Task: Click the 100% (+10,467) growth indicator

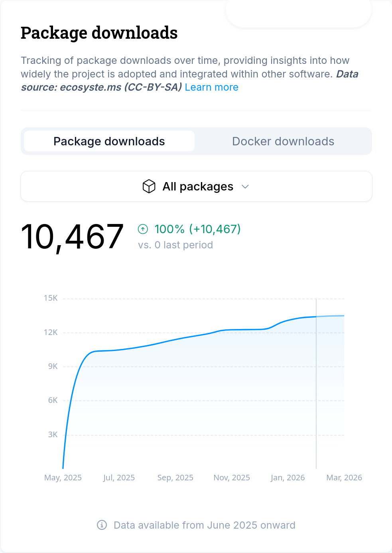Action: pos(197,229)
